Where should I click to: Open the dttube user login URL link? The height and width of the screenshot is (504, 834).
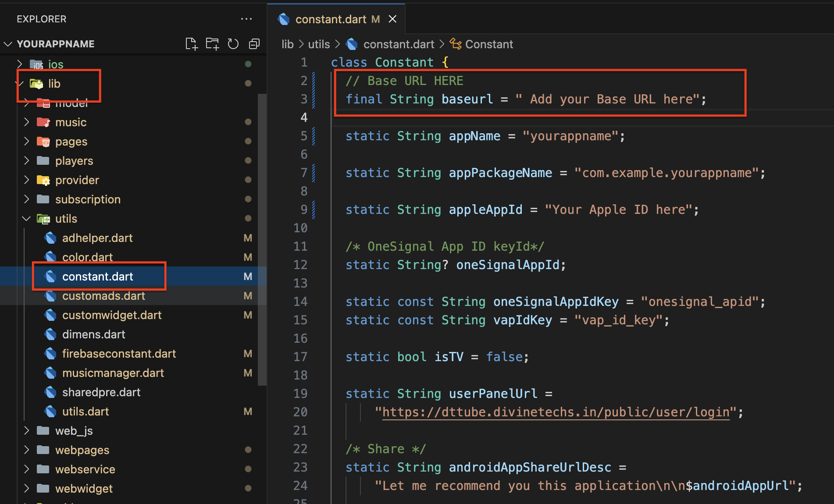(x=556, y=412)
